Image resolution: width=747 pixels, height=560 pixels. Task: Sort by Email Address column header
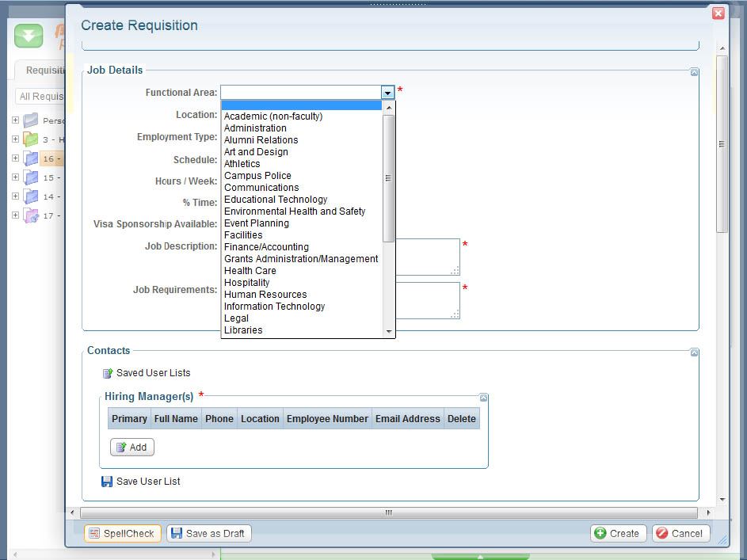[x=407, y=419]
